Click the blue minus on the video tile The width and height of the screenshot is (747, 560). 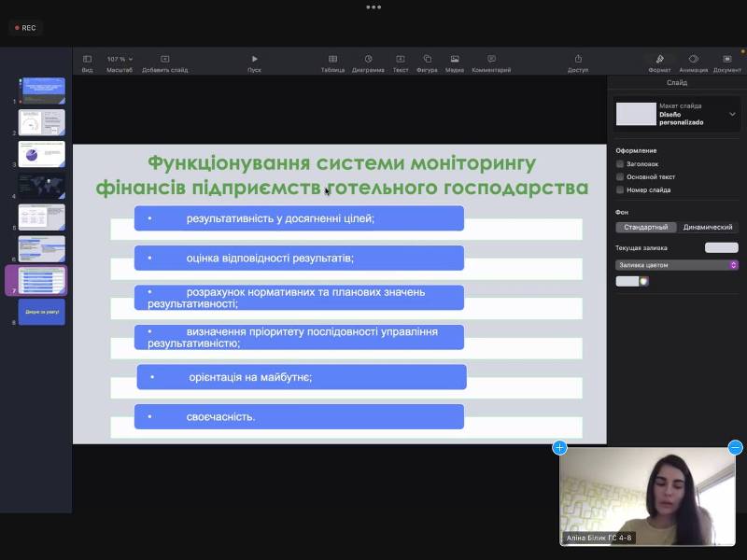736,448
